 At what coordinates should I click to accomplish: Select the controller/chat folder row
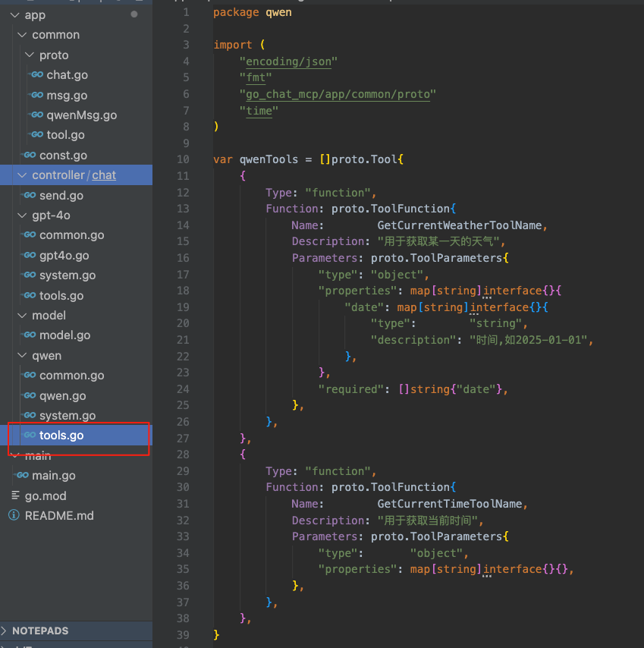74,175
